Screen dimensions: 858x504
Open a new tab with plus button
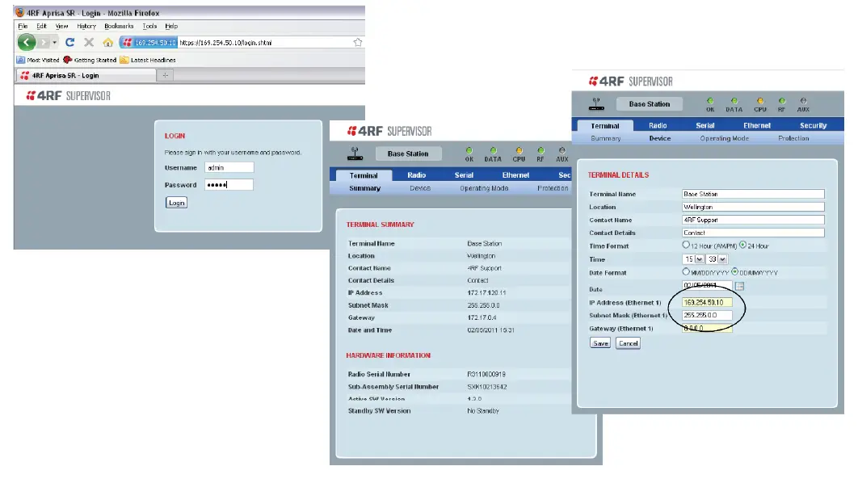click(166, 75)
